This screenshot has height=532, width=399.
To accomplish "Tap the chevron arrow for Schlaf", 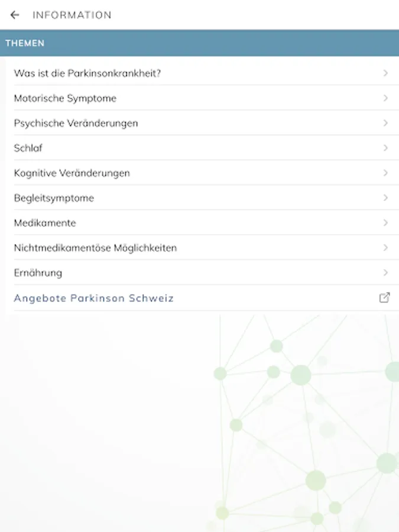I will tap(385, 148).
